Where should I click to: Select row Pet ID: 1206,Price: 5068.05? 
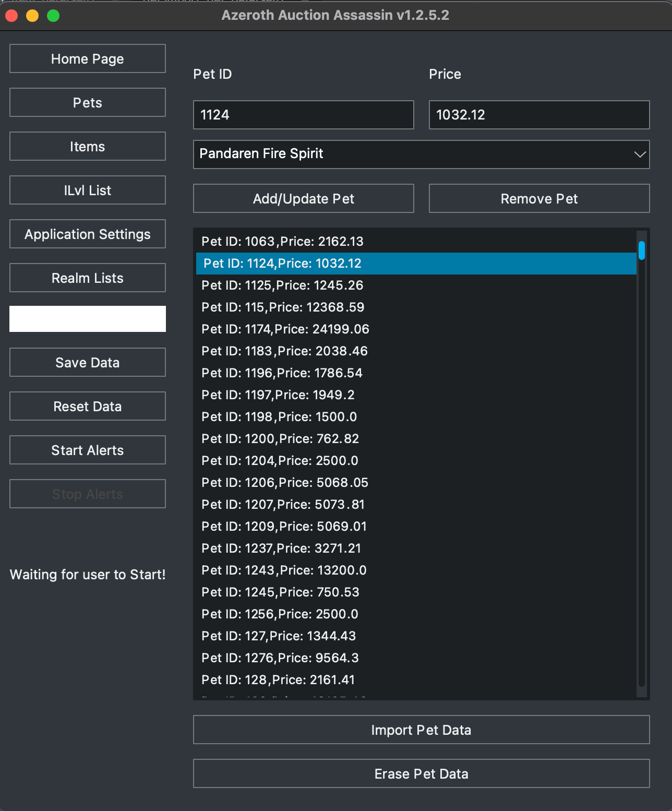416,483
